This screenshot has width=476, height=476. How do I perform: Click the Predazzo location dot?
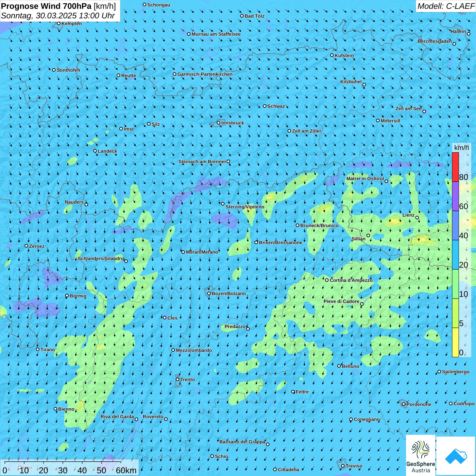248,329
